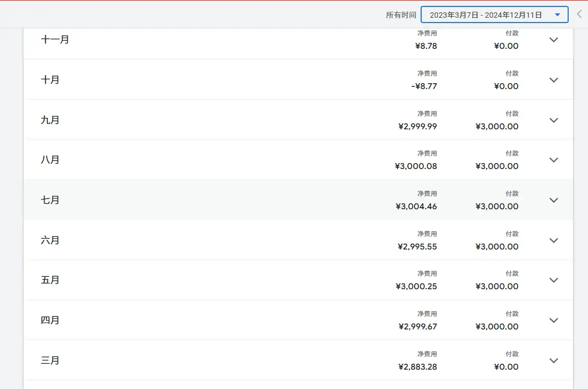Screen dimensions: 588x389
Task: Expand 八月 details with the chevron
Action: pos(554,160)
